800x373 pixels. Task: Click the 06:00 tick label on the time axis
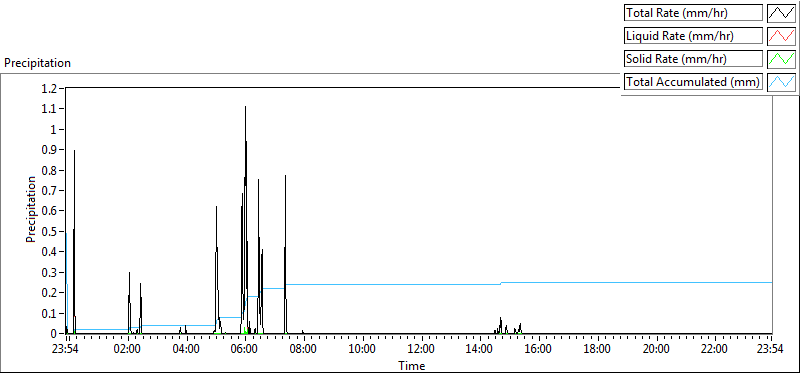tap(245, 349)
